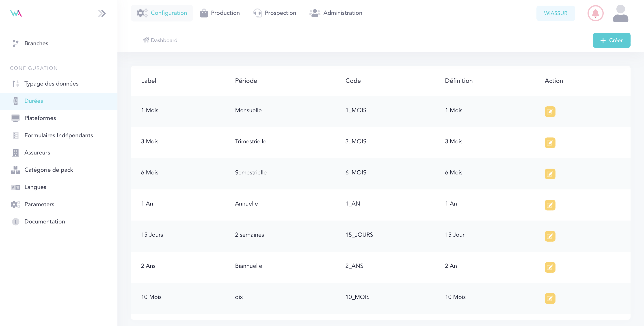Edit the 1 An duration entry

coord(550,205)
